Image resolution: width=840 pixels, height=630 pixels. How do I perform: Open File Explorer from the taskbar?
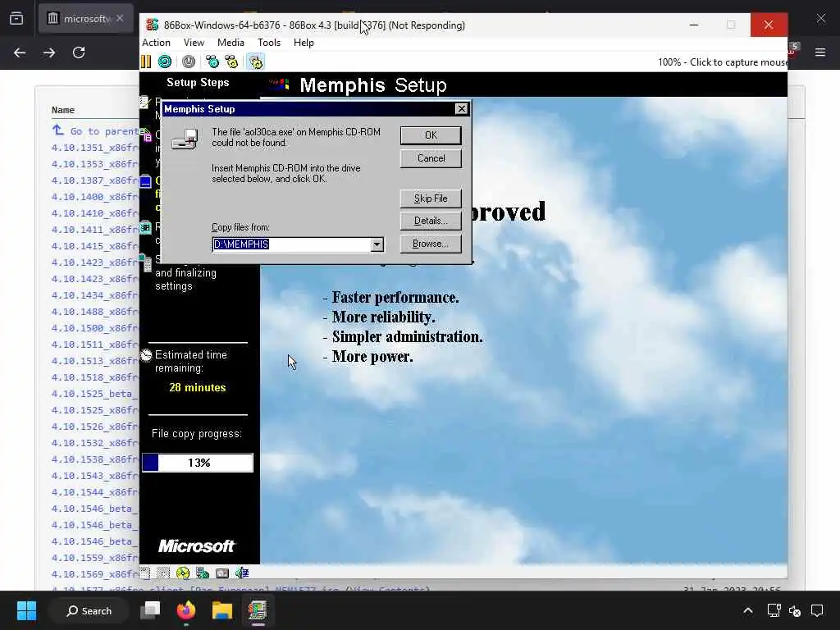pyautogui.click(x=221, y=610)
